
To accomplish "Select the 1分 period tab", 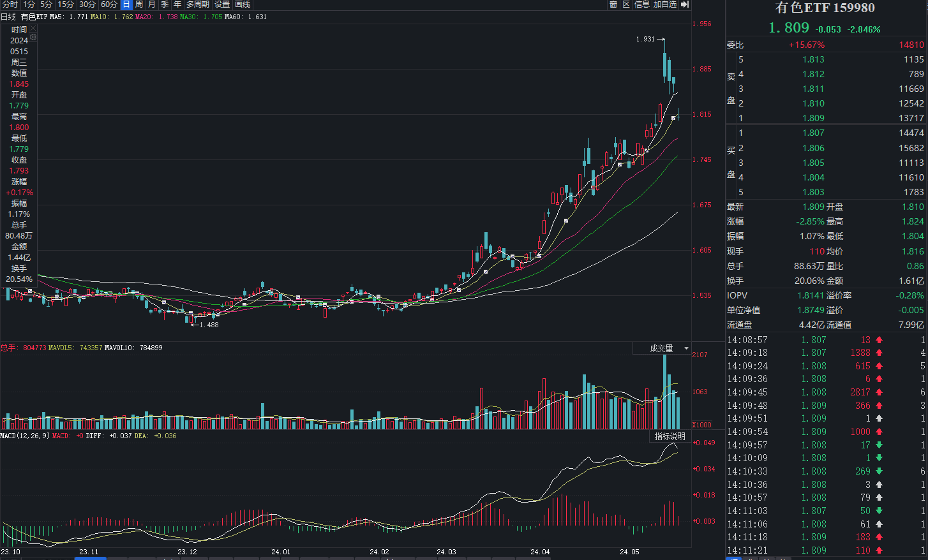I will (x=29, y=4).
